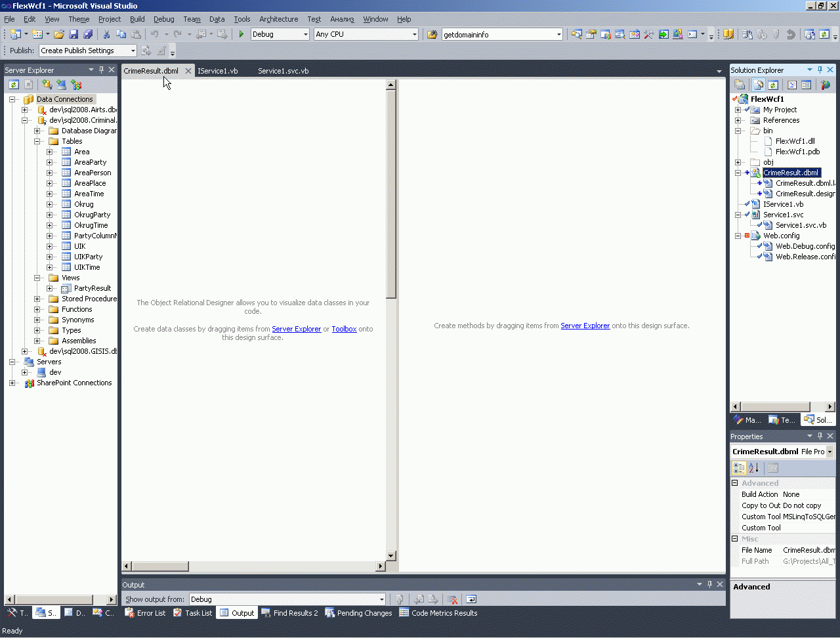Click the Open File toolbar icon
The image size is (840, 638).
click(x=59, y=34)
